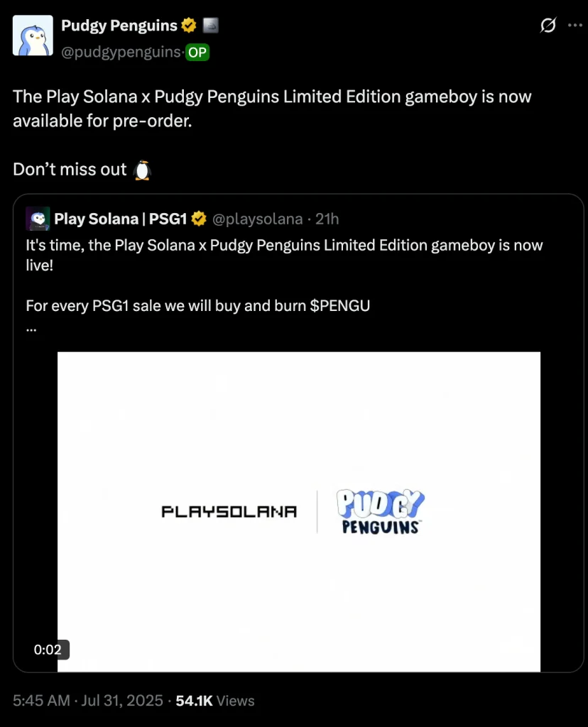Click the 0:02 video duration badge
Screen dimensions: 588x727
pyautogui.click(x=48, y=650)
